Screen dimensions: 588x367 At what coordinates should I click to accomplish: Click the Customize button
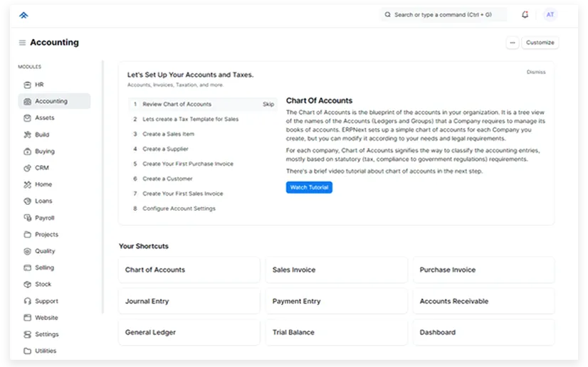tap(540, 43)
